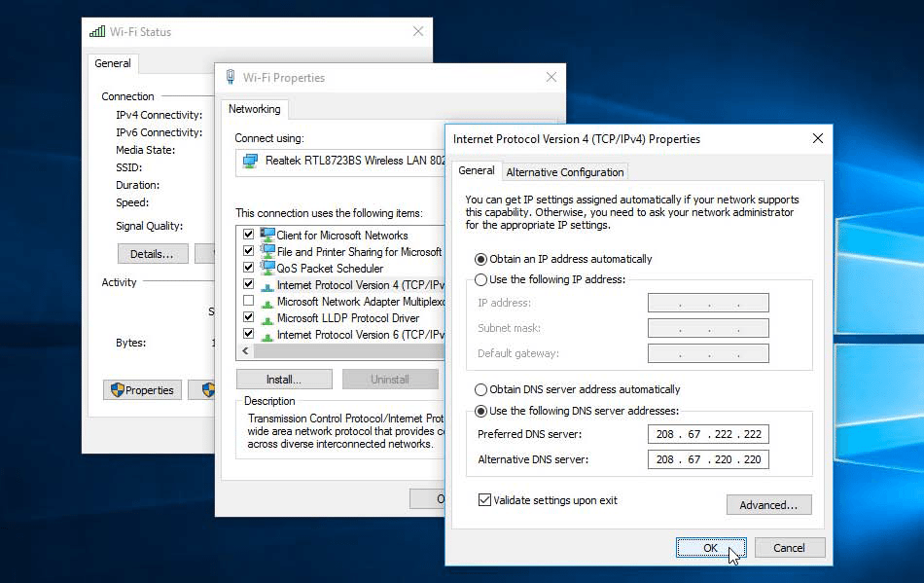Toggle Internet Protocol Version 4 checkbox
Viewport: 924px width, 583px height.
[x=249, y=283]
